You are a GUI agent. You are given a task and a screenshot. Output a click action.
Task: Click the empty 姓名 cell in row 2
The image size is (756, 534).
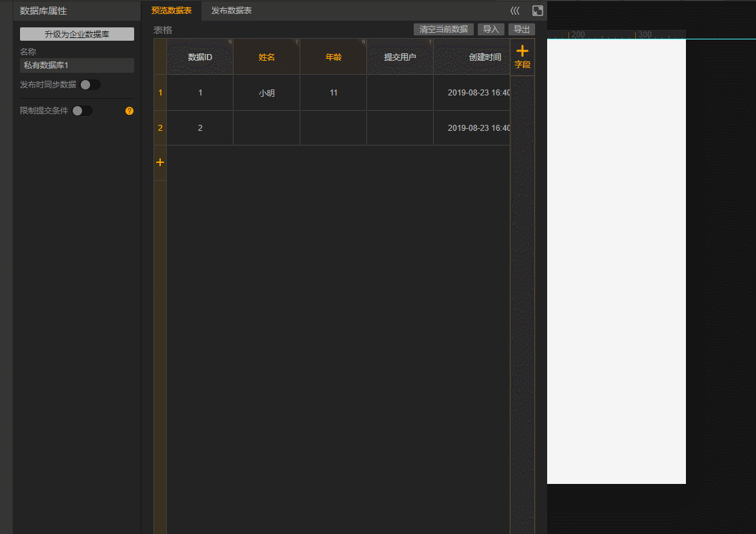click(266, 127)
